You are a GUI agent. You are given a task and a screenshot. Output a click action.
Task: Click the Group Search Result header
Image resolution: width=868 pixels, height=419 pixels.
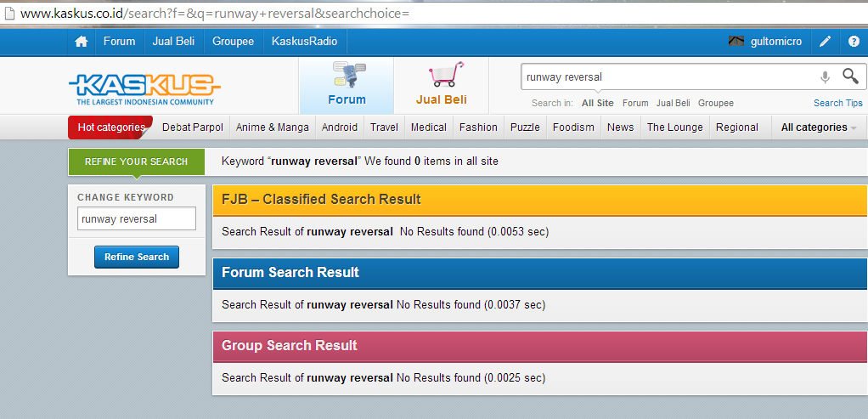(540, 346)
